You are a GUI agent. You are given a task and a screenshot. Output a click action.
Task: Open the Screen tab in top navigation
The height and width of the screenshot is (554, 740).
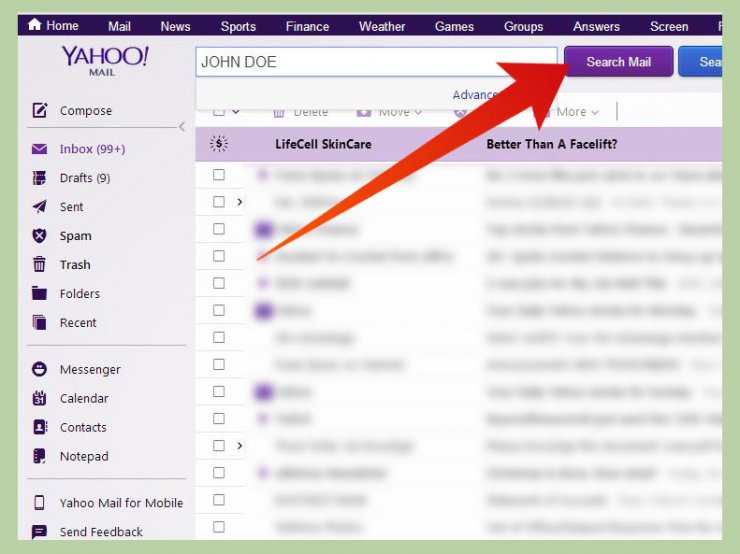(x=669, y=26)
